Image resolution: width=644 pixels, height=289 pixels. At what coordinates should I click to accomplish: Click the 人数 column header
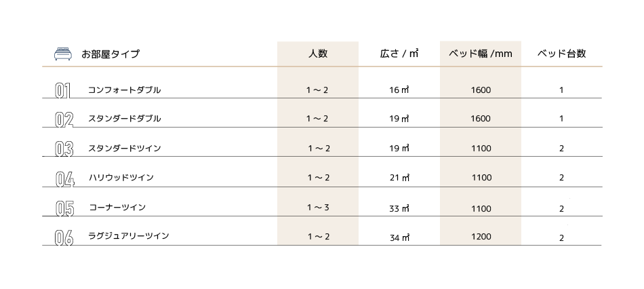317,54
